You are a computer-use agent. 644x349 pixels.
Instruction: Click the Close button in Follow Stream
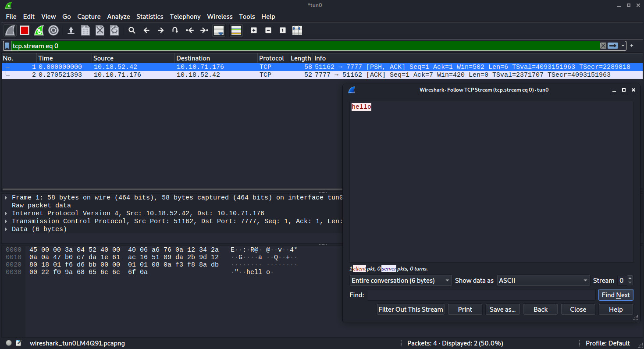[578, 310]
